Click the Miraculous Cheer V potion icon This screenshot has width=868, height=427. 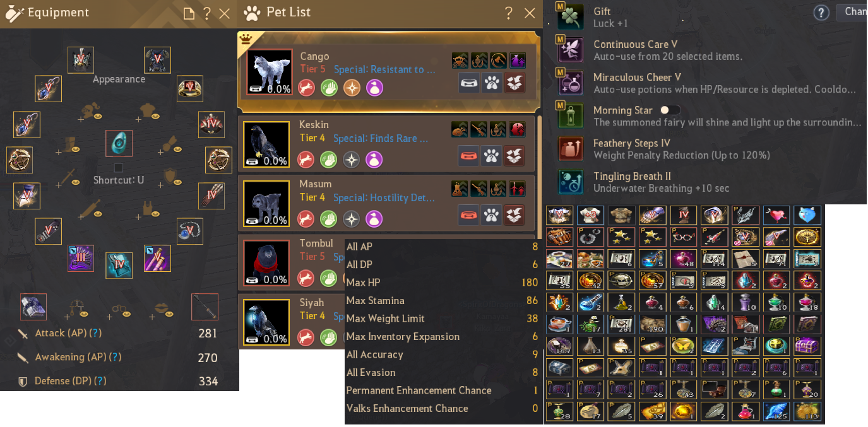(571, 83)
